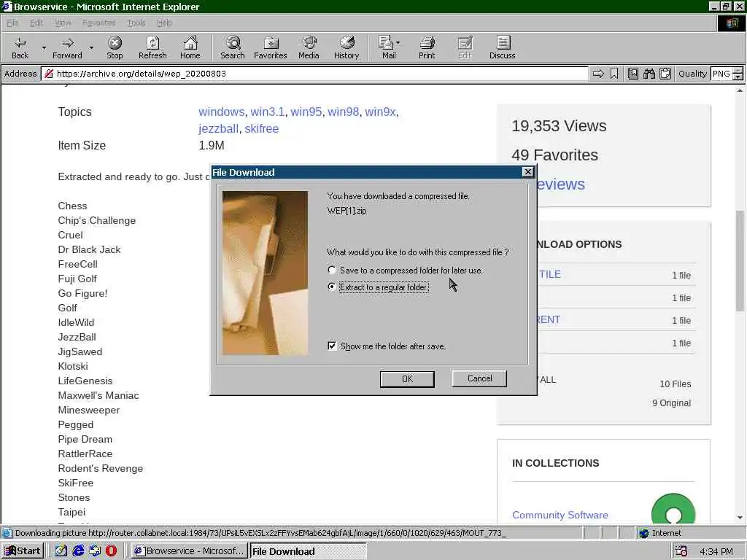
Task: Click the Discuss toolbar button
Action: pos(502,47)
